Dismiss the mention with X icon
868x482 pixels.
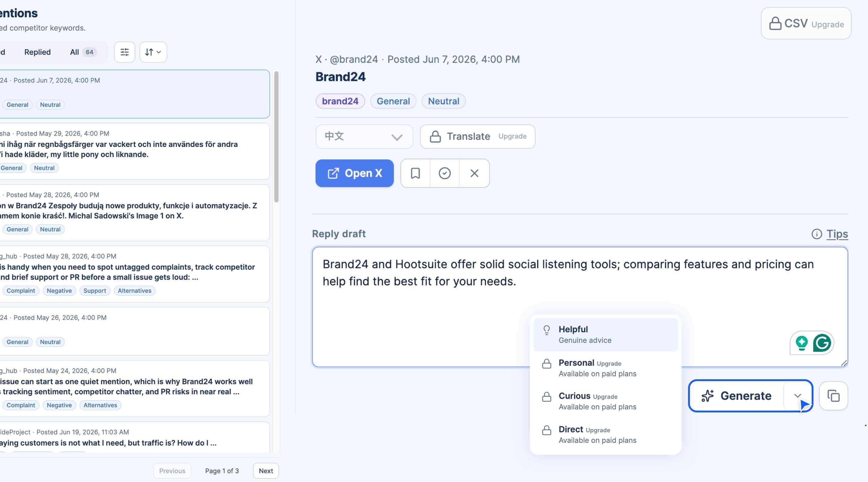pyautogui.click(x=474, y=173)
